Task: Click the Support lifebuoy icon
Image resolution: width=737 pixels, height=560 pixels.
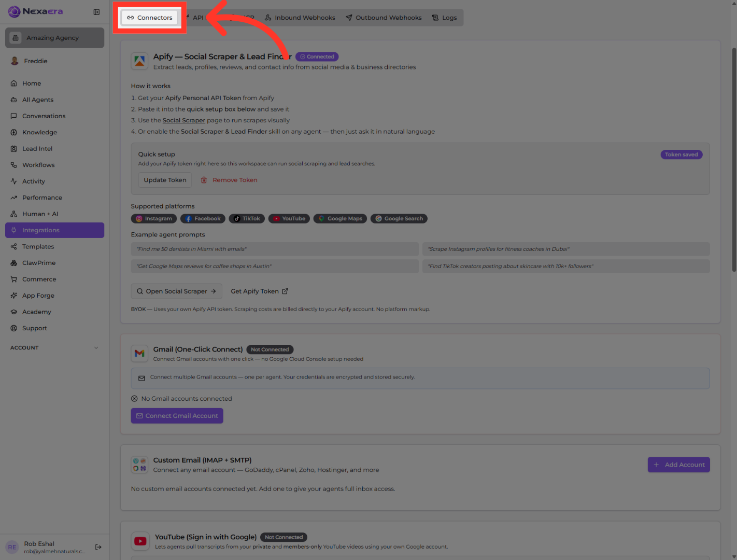Action: point(14,328)
